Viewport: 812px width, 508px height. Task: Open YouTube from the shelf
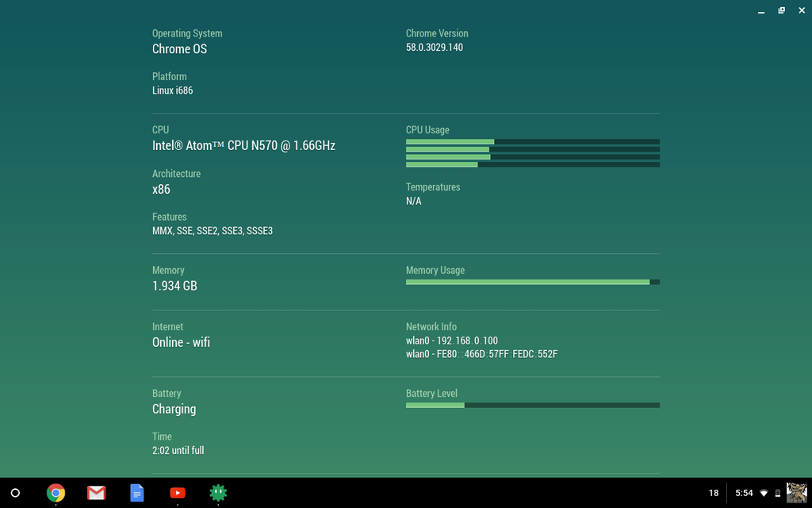tap(178, 493)
